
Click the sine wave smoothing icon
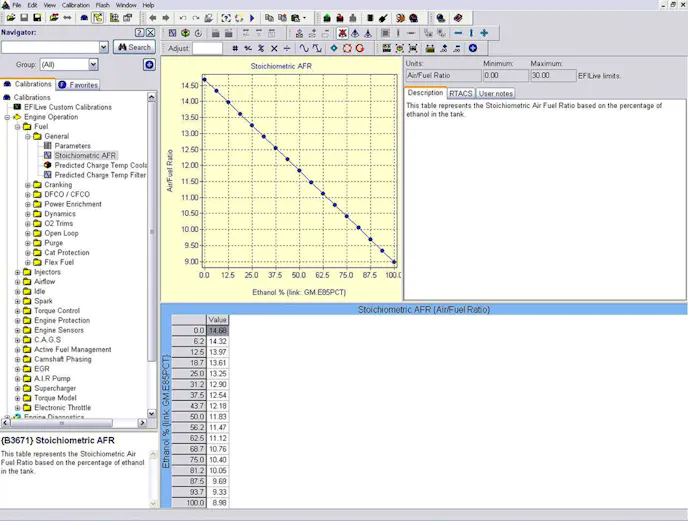coord(304,48)
